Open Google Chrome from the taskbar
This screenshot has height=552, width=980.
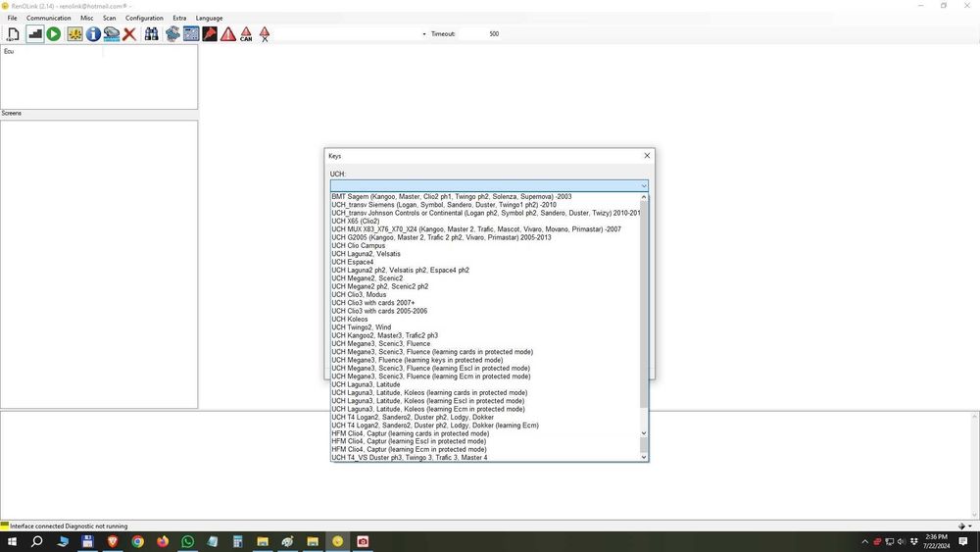(137, 541)
